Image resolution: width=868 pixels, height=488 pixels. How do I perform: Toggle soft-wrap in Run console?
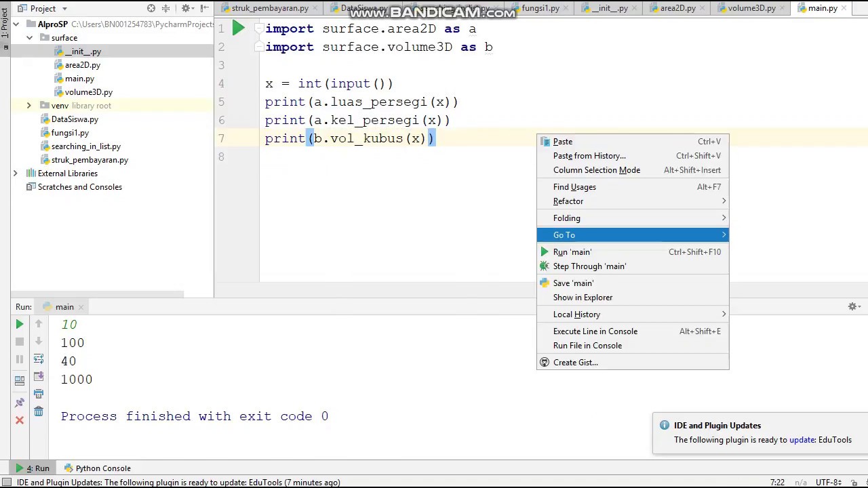[39, 359]
